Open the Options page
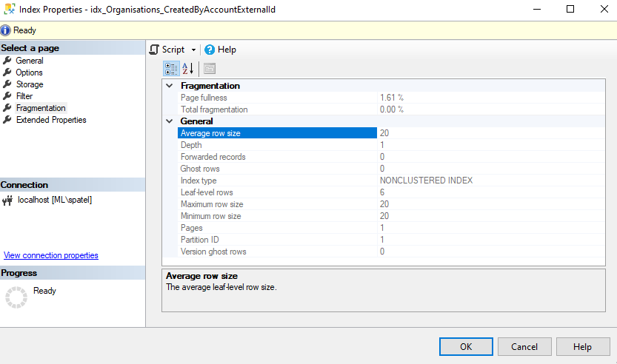 point(30,73)
